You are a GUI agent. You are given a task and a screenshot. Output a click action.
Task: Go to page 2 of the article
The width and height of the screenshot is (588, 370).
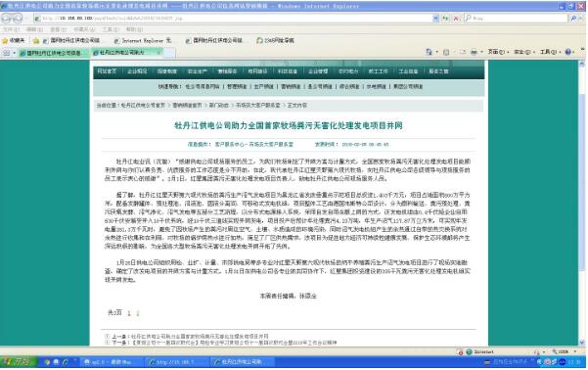(x=138, y=312)
